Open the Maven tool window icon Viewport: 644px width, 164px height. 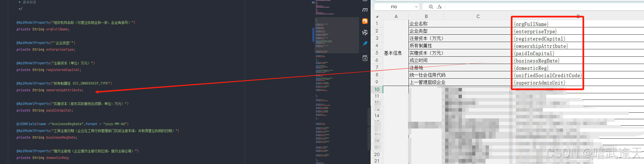365,10
